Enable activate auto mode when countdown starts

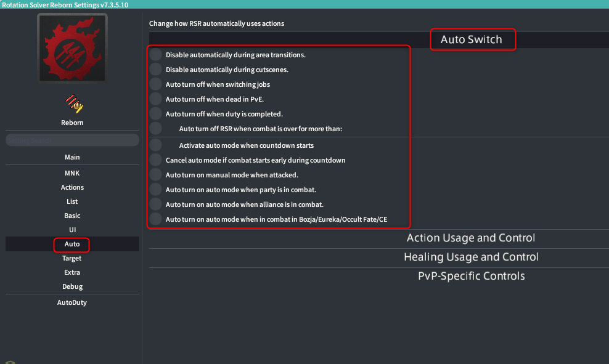coord(155,145)
